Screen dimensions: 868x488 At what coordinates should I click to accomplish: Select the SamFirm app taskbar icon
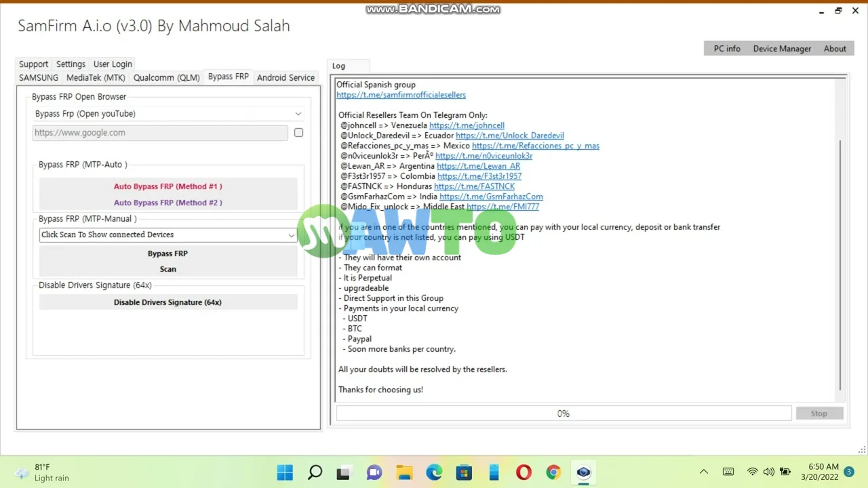pos(583,472)
